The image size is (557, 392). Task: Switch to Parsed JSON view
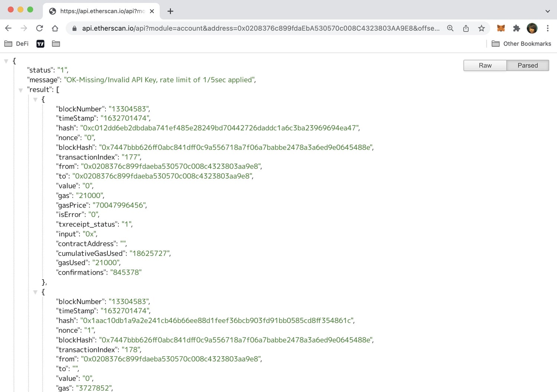(x=528, y=65)
